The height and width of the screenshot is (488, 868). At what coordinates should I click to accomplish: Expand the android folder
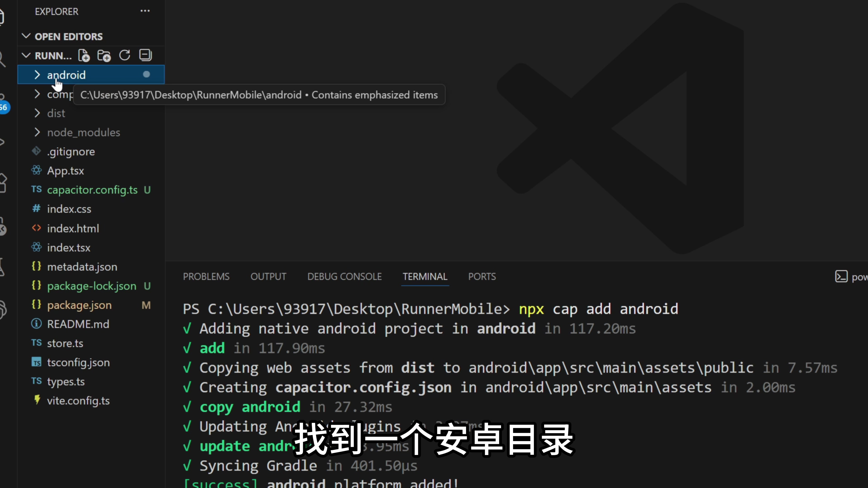click(x=66, y=75)
